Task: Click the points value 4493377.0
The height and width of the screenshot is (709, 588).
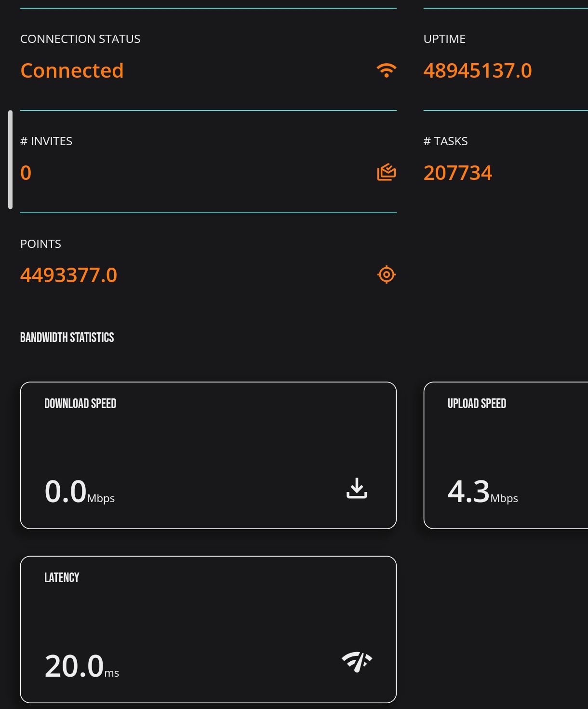Action: point(69,275)
